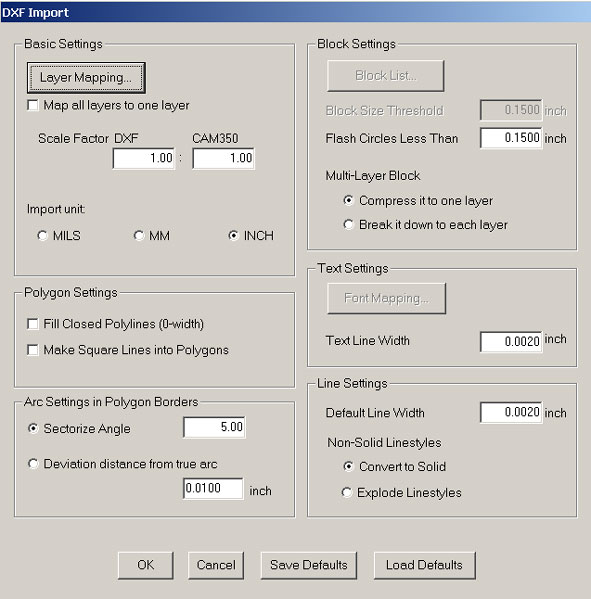This screenshot has width=591, height=599.
Task: Click the Flash Circles Less Than field
Action: pyautogui.click(x=511, y=138)
